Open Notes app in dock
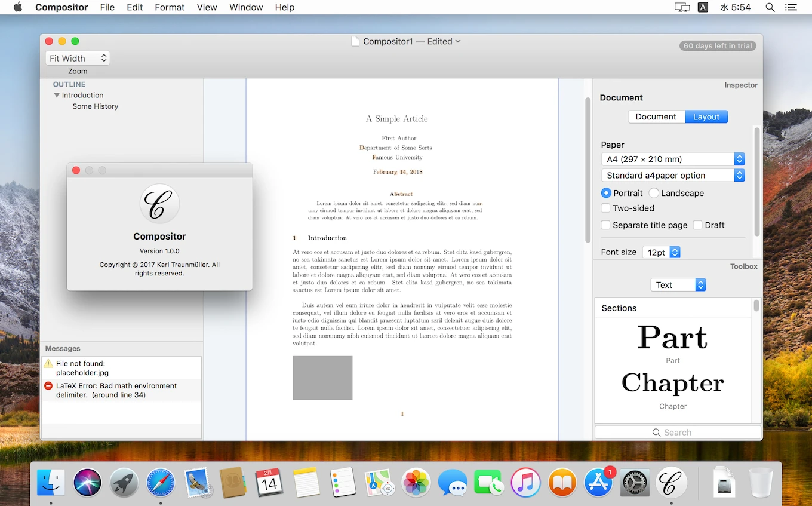 306,482
